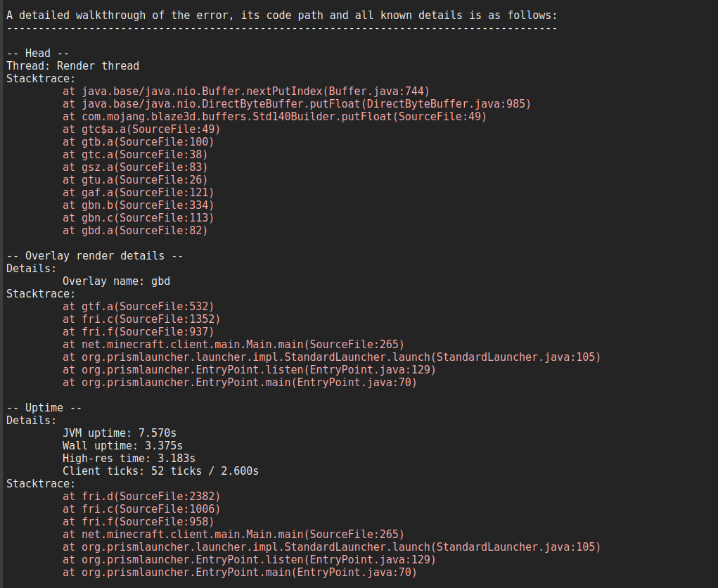718x588 pixels.
Task: Click the "-- Uptime --" section header
Action: click(44, 408)
